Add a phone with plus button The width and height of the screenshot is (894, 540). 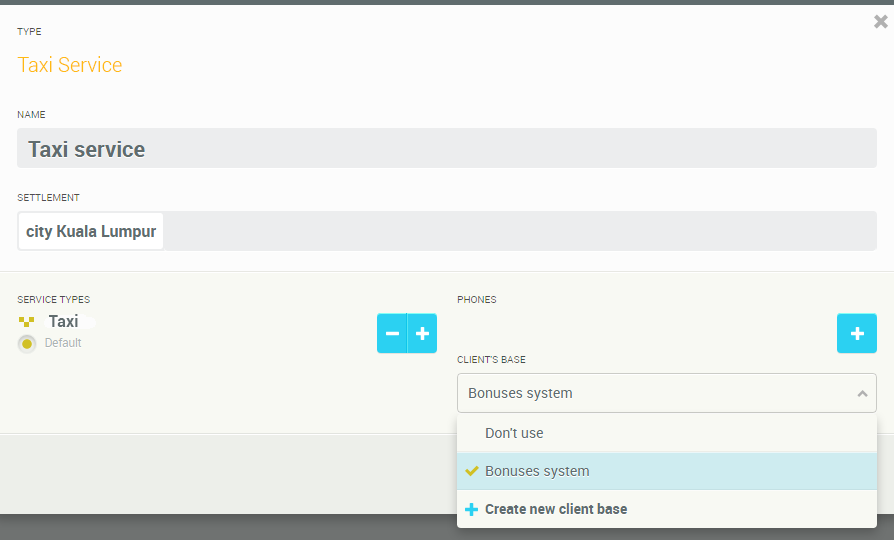point(856,333)
